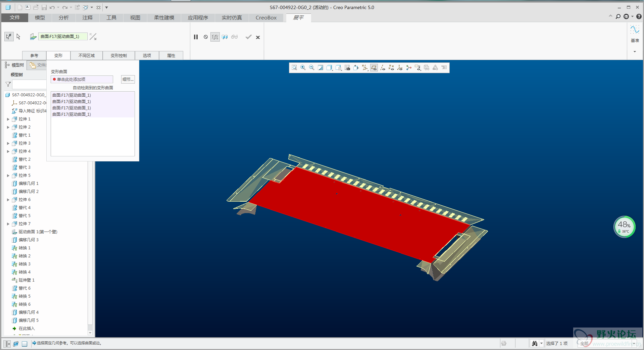This screenshot has width=644, height=350.
Task: Expand the 拉伸 7 tree node
Action: [8, 224]
